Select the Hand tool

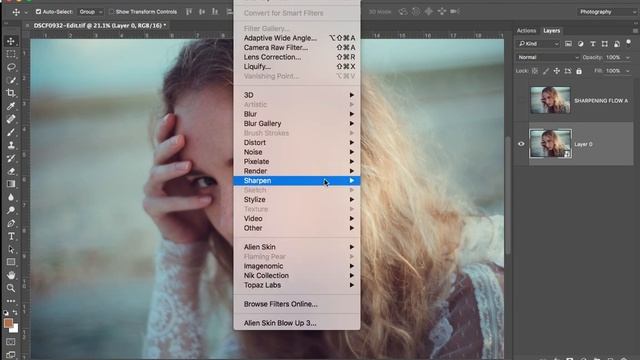pyautogui.click(x=11, y=275)
